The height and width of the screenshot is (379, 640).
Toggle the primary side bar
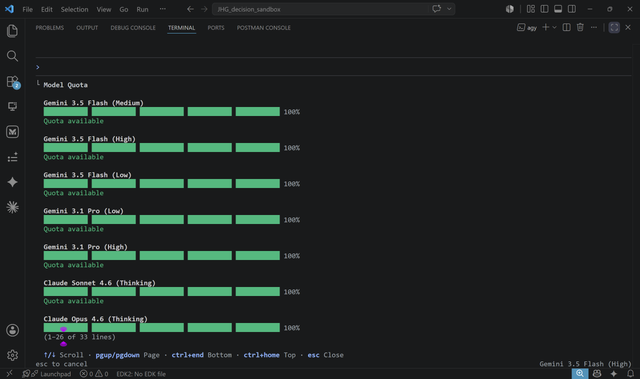pos(544,9)
